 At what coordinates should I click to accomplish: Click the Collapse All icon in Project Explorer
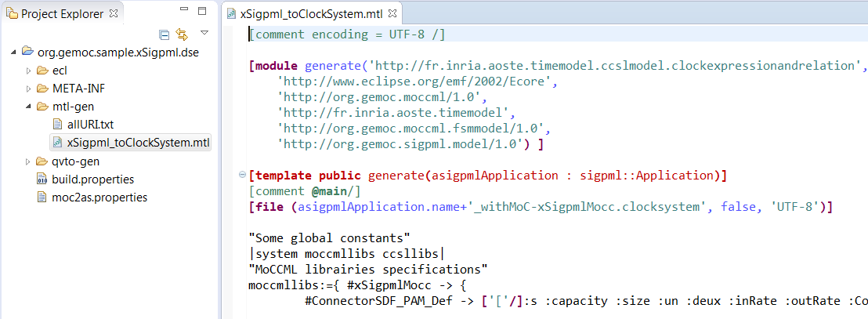tap(164, 34)
